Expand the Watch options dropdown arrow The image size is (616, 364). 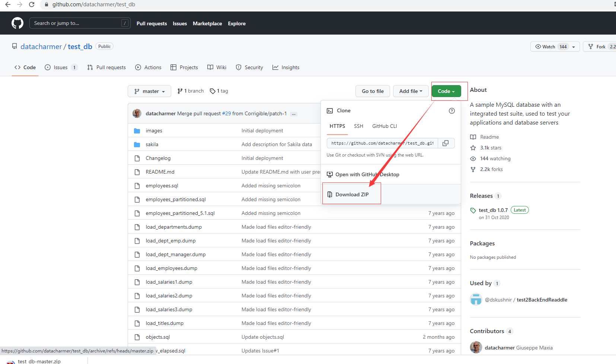pyautogui.click(x=574, y=47)
